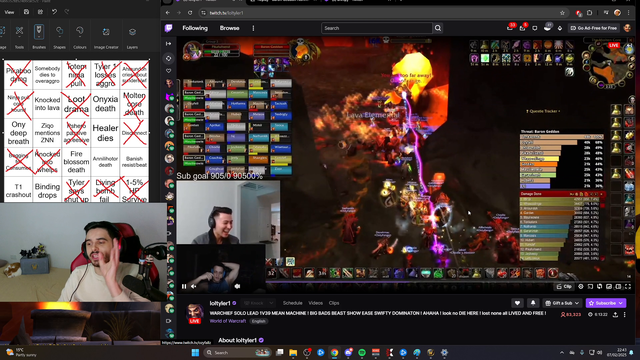Click the Save icon in Paint
Viewport: 640px width, 360px height.
pos(26,12)
